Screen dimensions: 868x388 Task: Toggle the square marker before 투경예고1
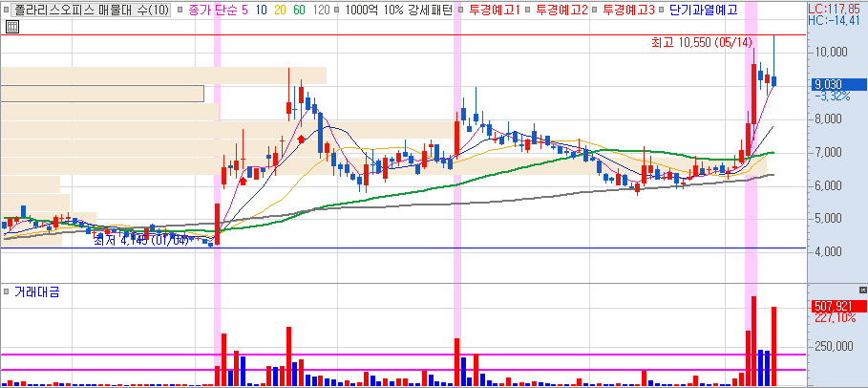click(460, 10)
